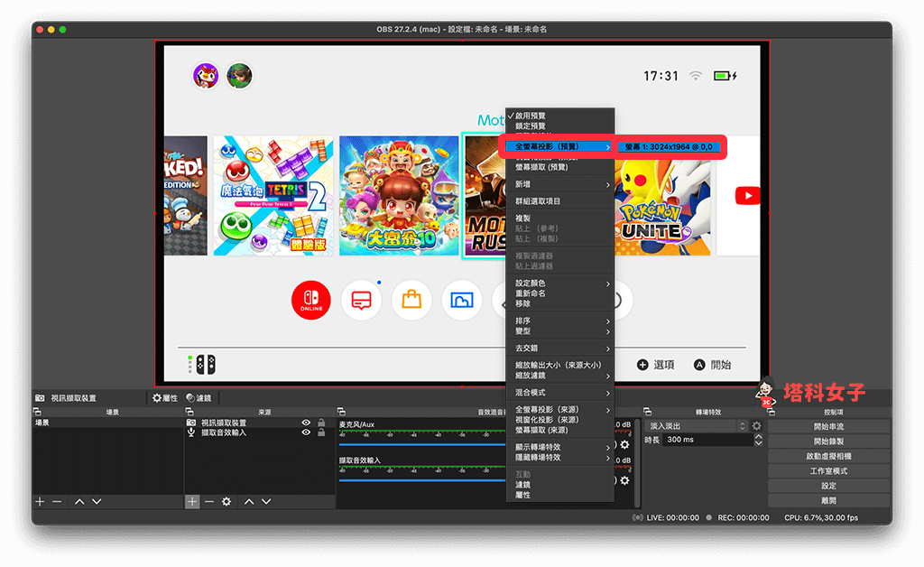Hide the 視訊擷取裝置 source via eye icon
Screen dimensions: 924x567
click(307, 423)
